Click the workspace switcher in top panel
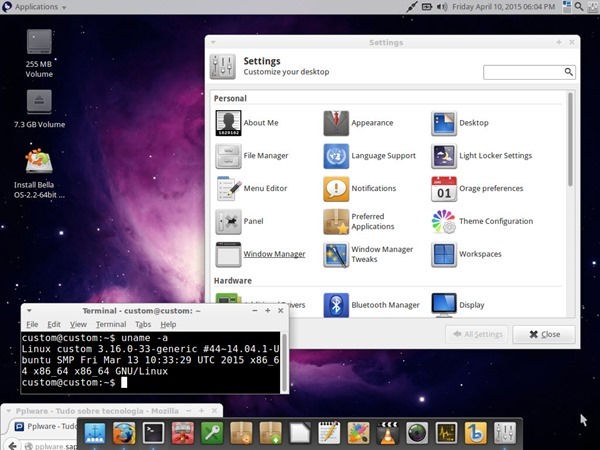Image resolution: width=600 pixels, height=450 pixels. click(567, 7)
